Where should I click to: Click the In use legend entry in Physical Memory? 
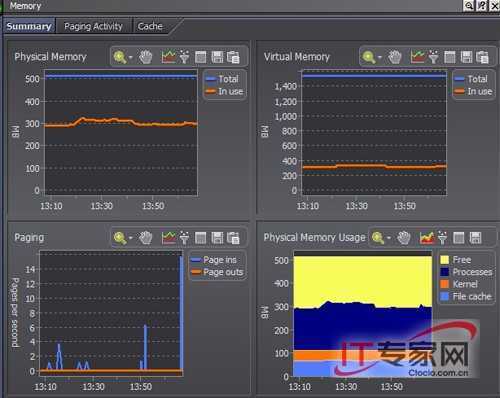(224, 91)
